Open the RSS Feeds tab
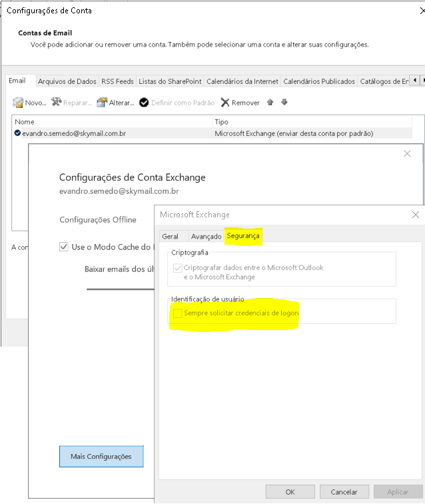This screenshot has height=504, width=425. pyautogui.click(x=117, y=81)
